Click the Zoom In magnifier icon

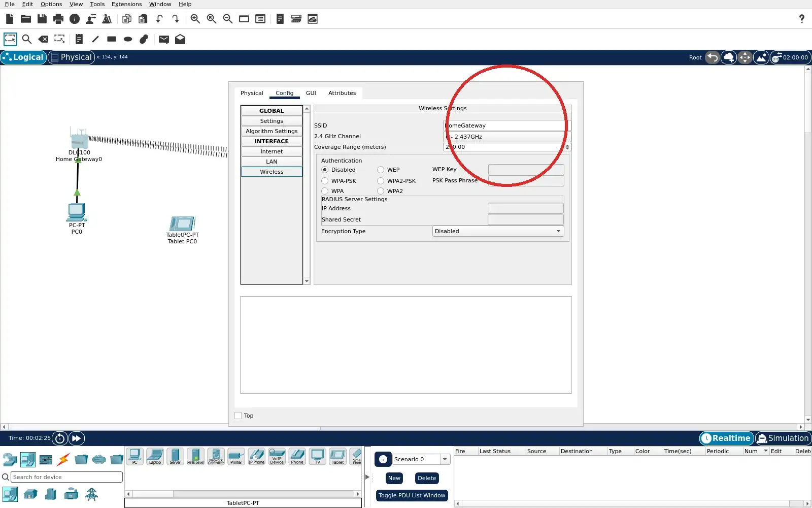pos(195,19)
